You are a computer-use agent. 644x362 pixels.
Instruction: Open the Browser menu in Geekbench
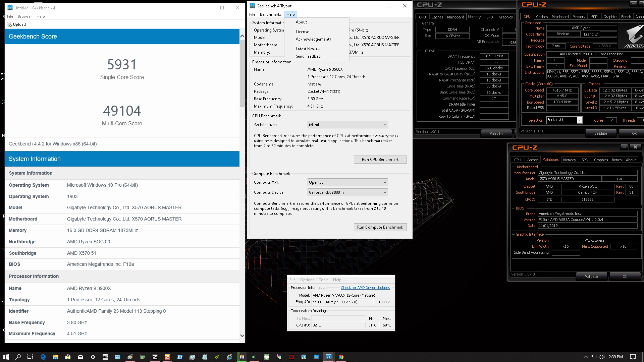tap(25, 16)
